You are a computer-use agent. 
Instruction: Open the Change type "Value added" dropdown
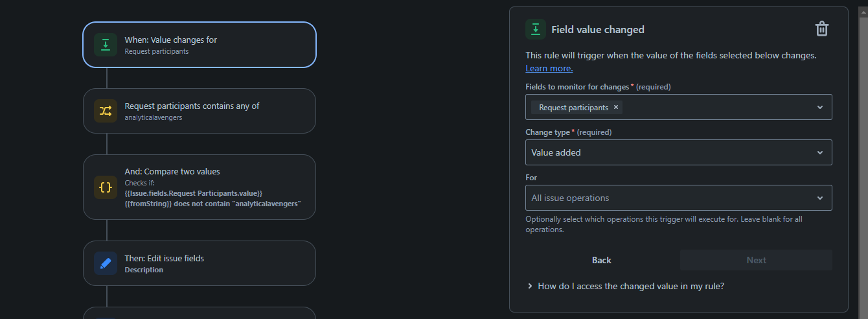679,152
